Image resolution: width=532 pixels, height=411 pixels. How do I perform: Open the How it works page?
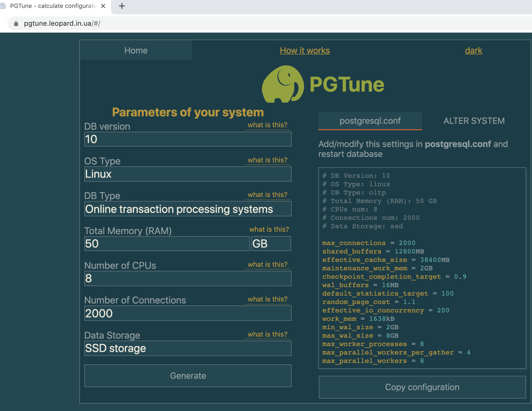304,50
